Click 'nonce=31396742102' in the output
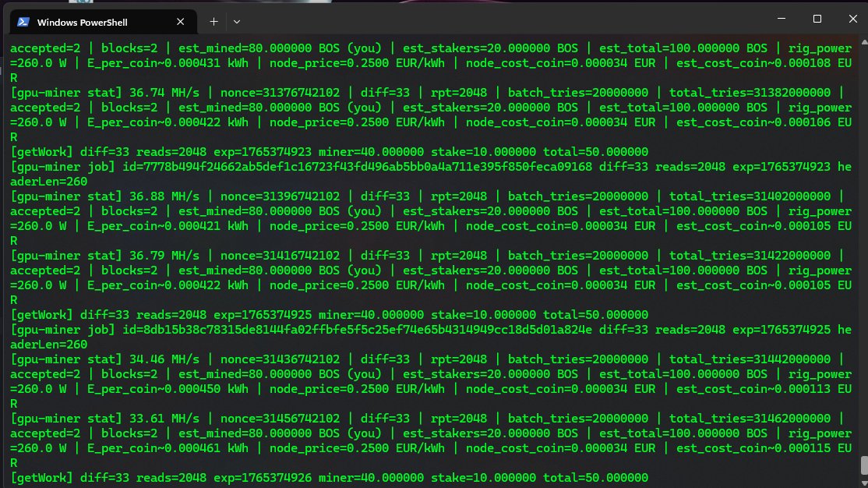Viewport: 868px width, 488px height. (x=280, y=196)
